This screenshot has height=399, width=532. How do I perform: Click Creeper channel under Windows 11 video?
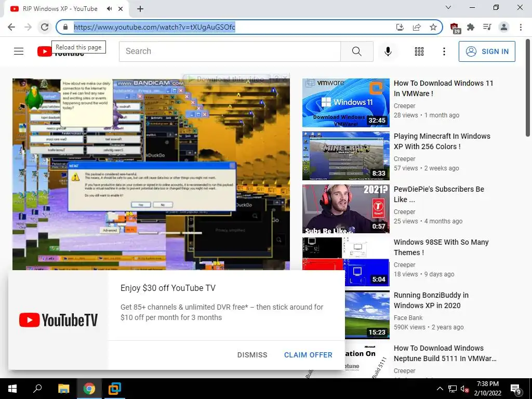click(x=404, y=106)
